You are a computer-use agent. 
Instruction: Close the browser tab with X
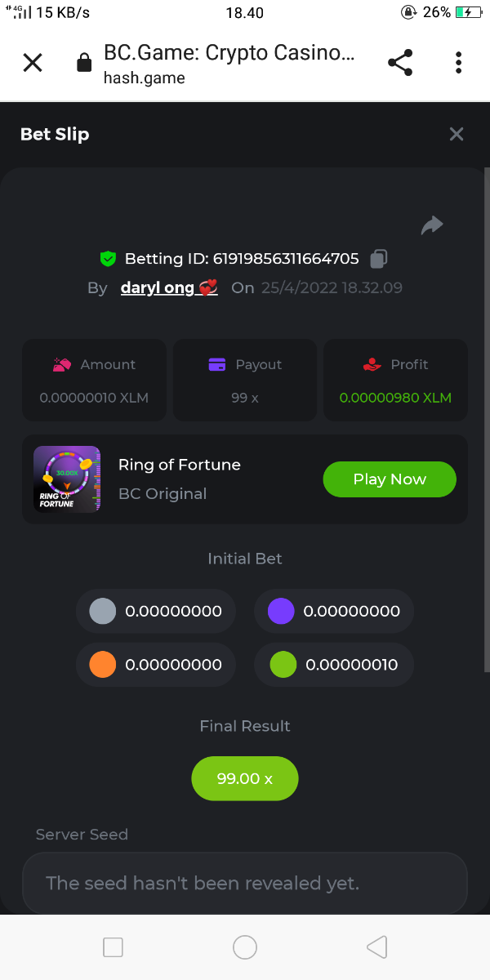33,63
